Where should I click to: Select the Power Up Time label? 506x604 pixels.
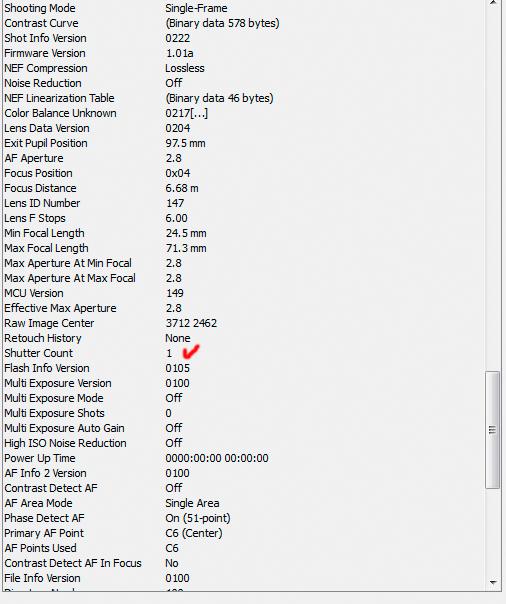(x=40, y=459)
